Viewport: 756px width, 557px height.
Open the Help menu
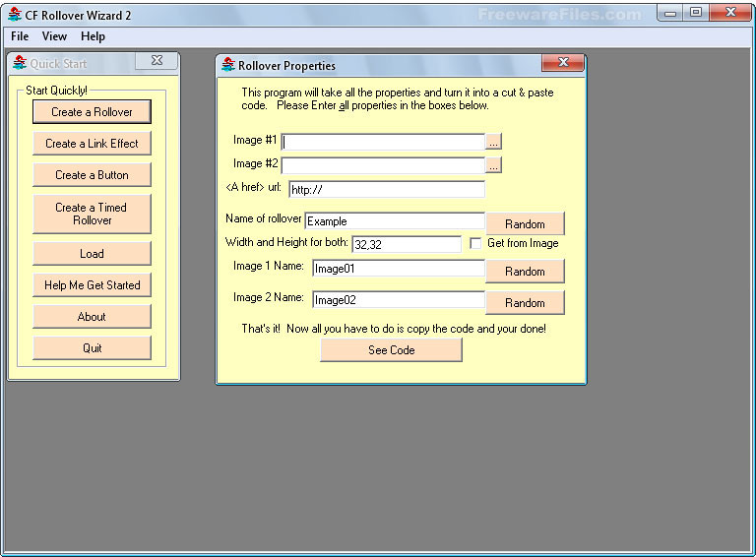93,36
